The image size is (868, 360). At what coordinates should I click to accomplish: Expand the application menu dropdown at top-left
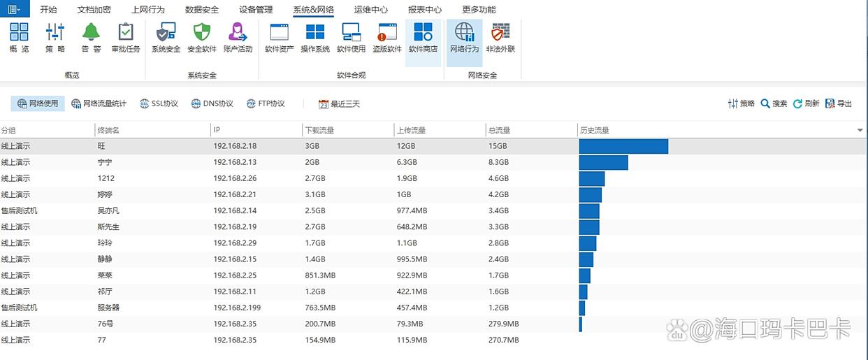coord(14,9)
